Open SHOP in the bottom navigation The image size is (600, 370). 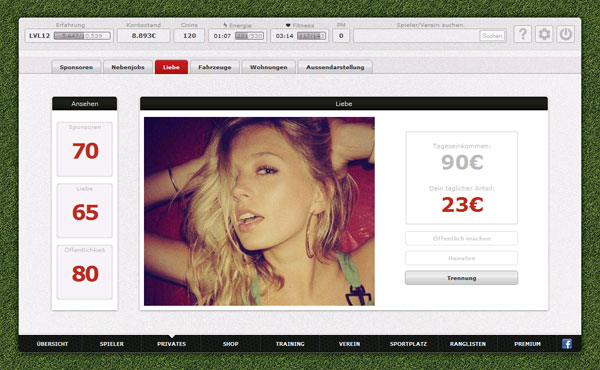coord(231,344)
